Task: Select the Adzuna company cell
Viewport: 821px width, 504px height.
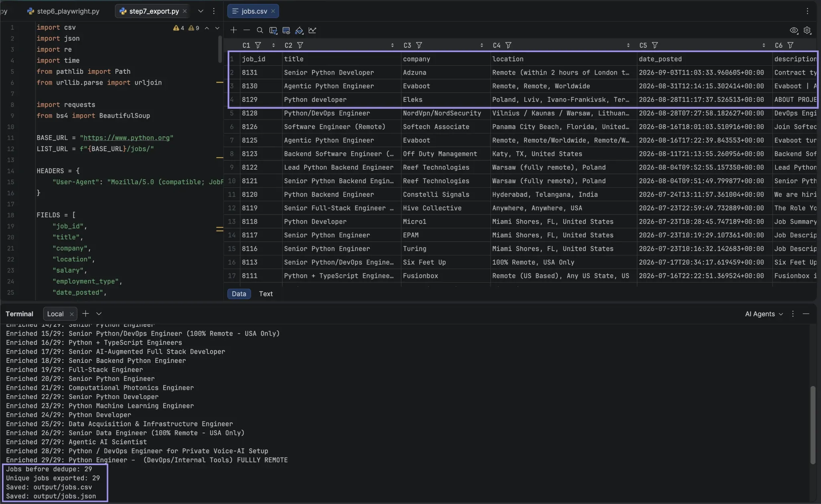Action: 446,73
